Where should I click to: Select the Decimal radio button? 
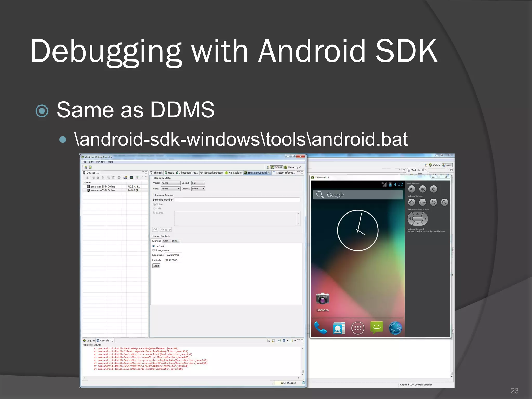[154, 246]
